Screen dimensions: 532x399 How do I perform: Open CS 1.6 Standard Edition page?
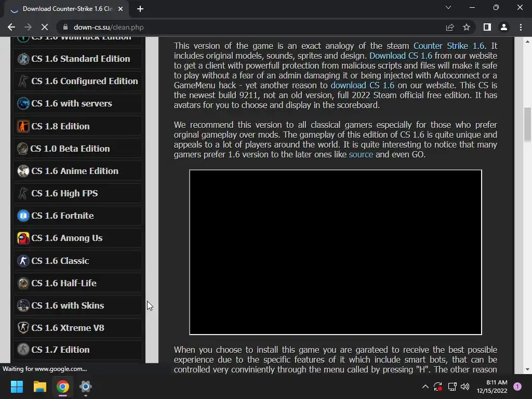(x=78, y=59)
